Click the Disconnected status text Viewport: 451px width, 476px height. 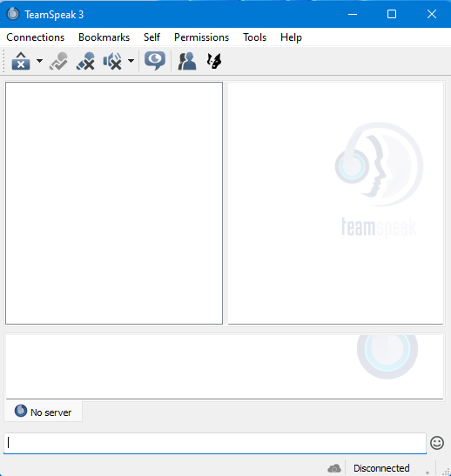(x=381, y=468)
